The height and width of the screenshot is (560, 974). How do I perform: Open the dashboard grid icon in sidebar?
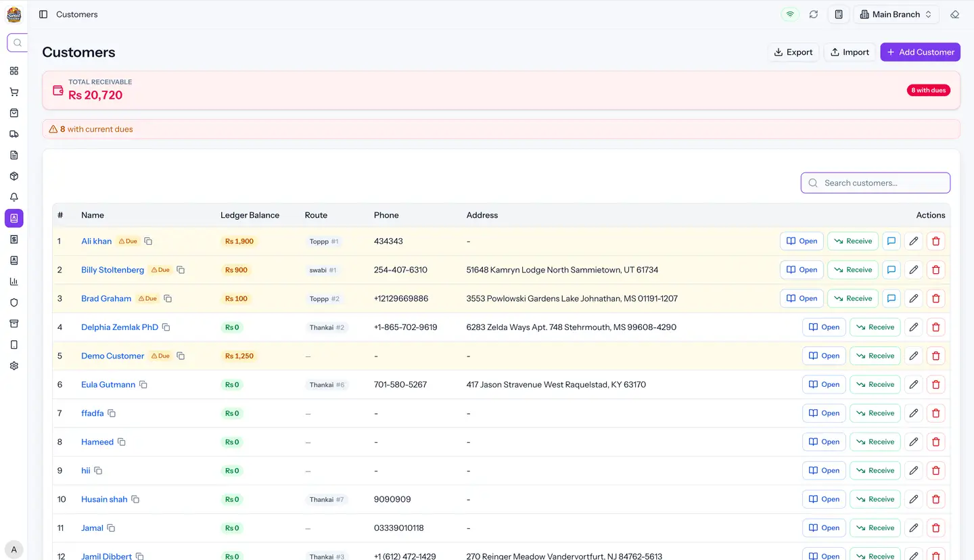pyautogui.click(x=14, y=70)
